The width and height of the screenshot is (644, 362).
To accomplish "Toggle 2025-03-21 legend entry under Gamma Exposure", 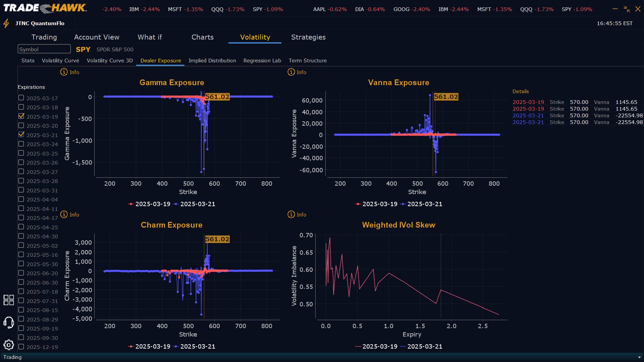I will point(197,204).
